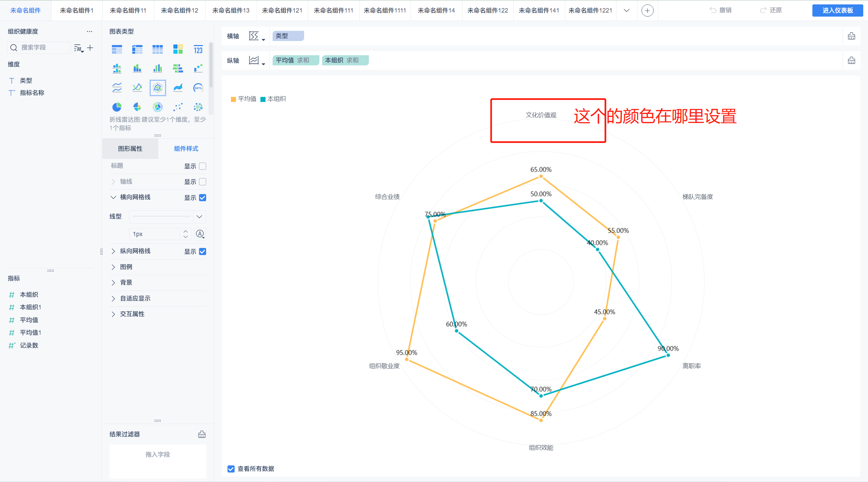Collapse the 横向网格线 section
Screen dimensions: 868x482
pos(113,197)
